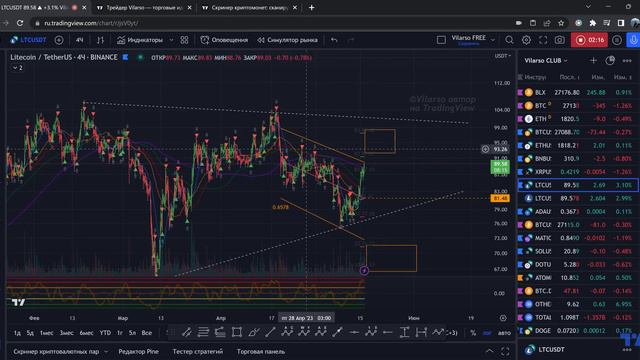Set the chart range to 1мес
This screenshot has height=360, width=640.
click(x=47, y=333)
